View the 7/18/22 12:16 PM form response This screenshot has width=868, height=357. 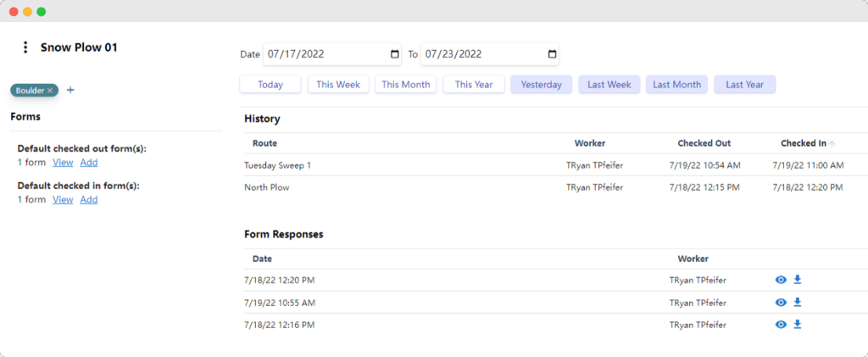point(781,324)
